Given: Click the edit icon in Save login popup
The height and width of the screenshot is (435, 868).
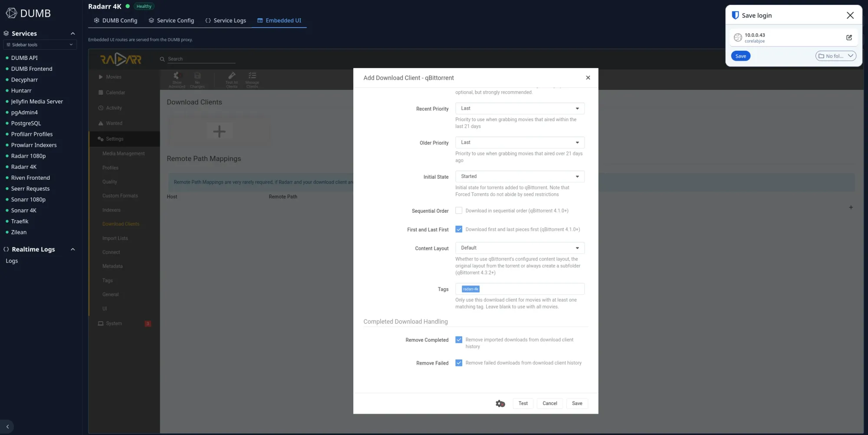Looking at the screenshot, I should (849, 38).
